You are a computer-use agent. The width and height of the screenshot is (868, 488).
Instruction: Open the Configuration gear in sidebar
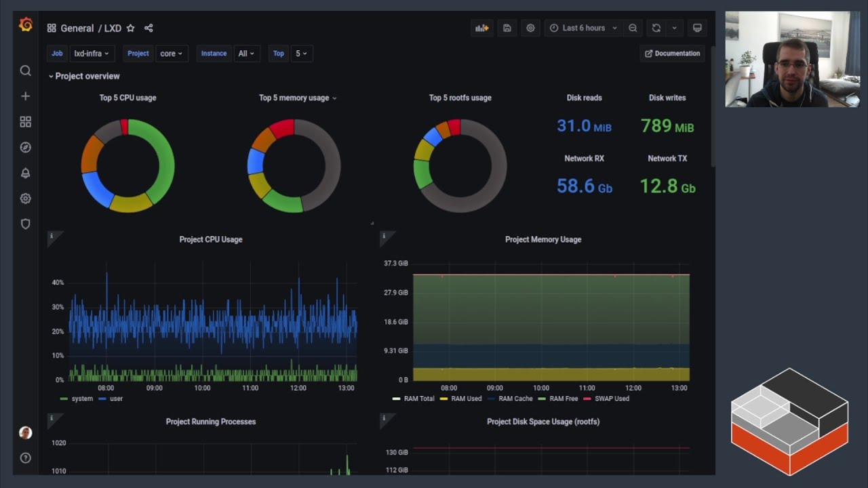tap(26, 199)
